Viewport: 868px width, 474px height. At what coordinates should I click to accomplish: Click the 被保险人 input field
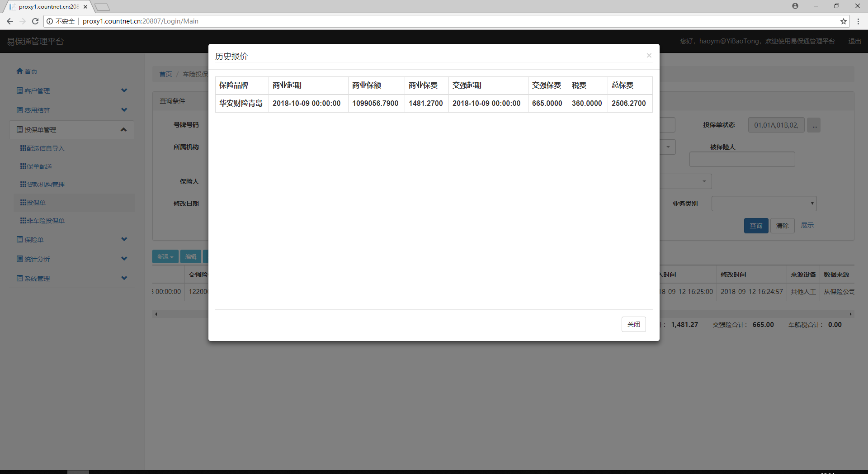click(x=742, y=159)
